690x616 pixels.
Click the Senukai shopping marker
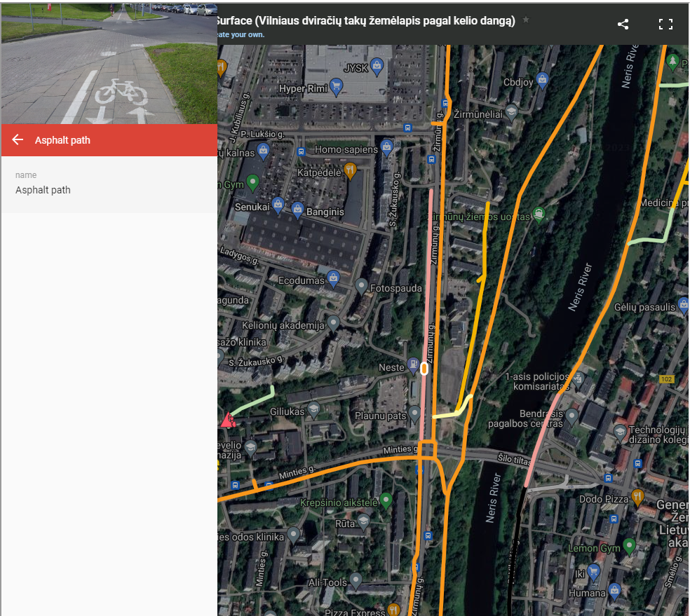(278, 207)
